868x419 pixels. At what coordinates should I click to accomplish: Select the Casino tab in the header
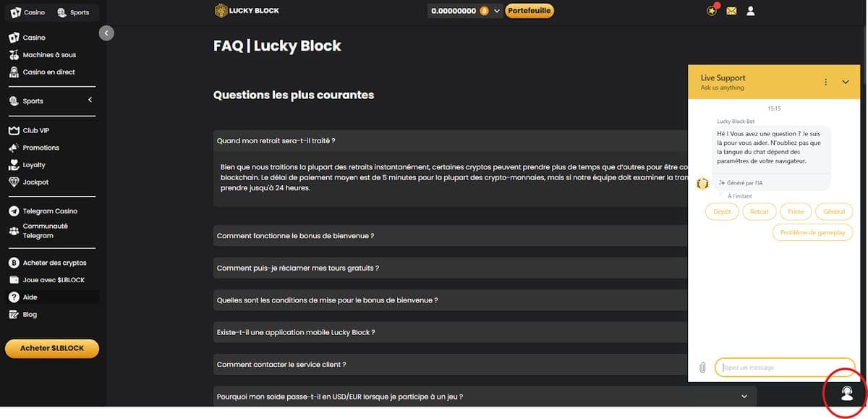pos(27,12)
